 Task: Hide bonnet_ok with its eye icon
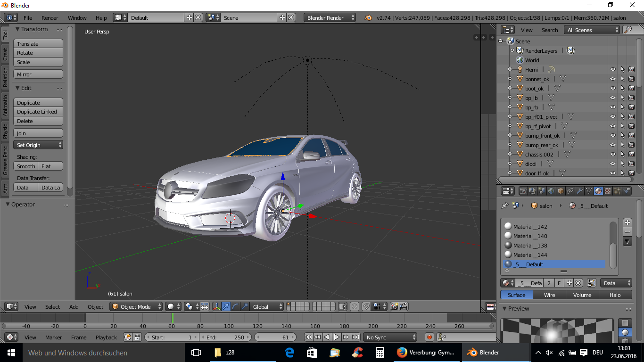(x=613, y=79)
